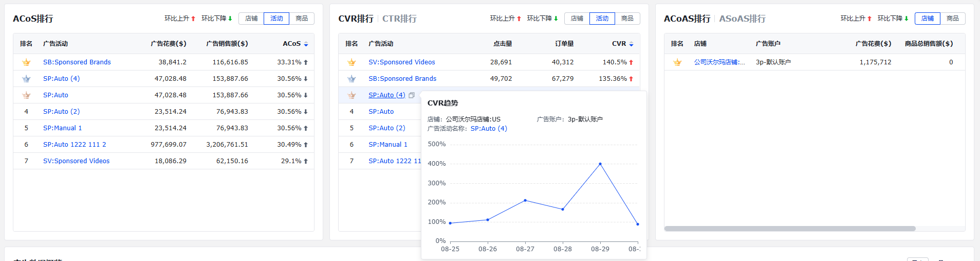Click the 08-27 data point on CVR chart
The image size is (980, 261).
click(x=525, y=200)
